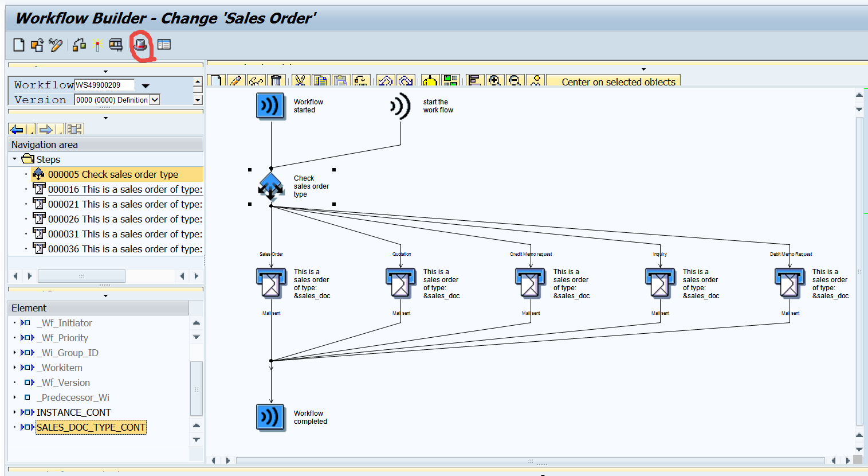Screen dimensions: 868x476
Task: Select the SALES_DOC_TYPE_CONT element
Action: (x=91, y=427)
